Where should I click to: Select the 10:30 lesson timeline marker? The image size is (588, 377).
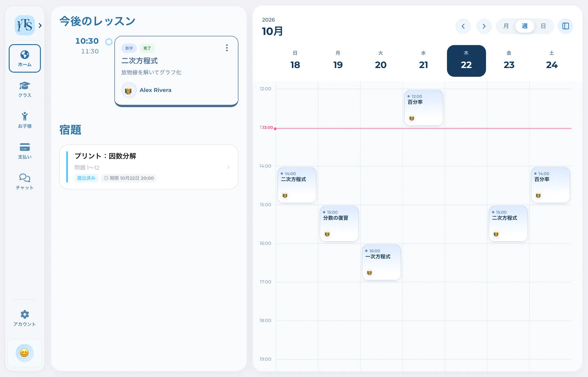[109, 42]
